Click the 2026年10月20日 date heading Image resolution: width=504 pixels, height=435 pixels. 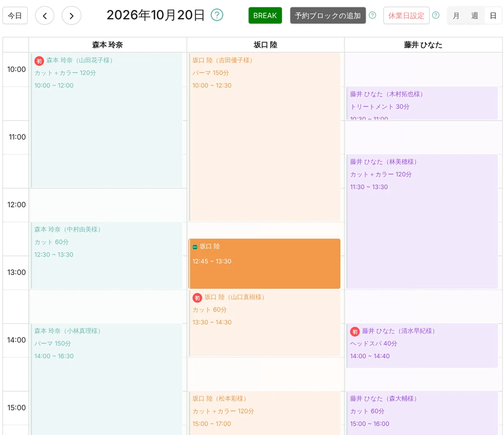(156, 16)
